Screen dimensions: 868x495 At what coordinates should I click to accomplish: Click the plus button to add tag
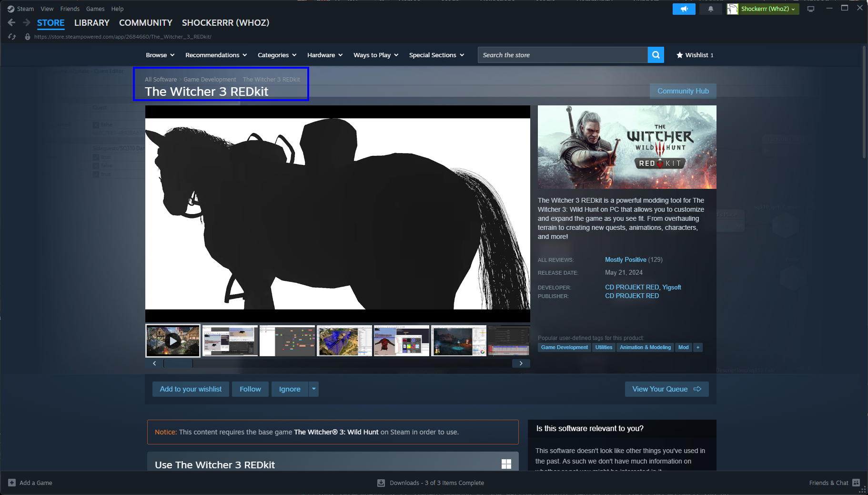[x=698, y=347]
